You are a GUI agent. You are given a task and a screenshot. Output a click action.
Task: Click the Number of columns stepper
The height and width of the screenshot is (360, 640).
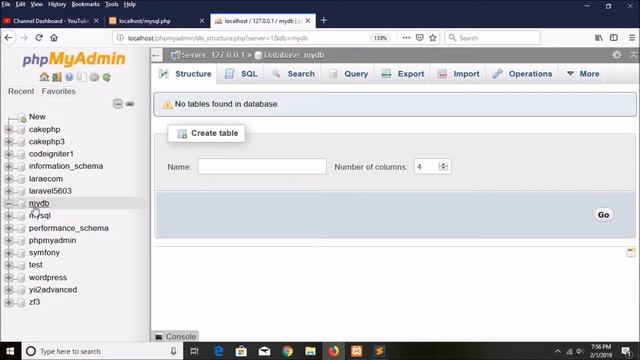pos(443,167)
